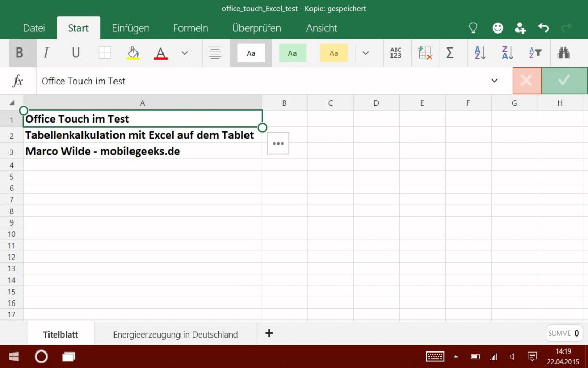Open the filter options icon

point(535,53)
